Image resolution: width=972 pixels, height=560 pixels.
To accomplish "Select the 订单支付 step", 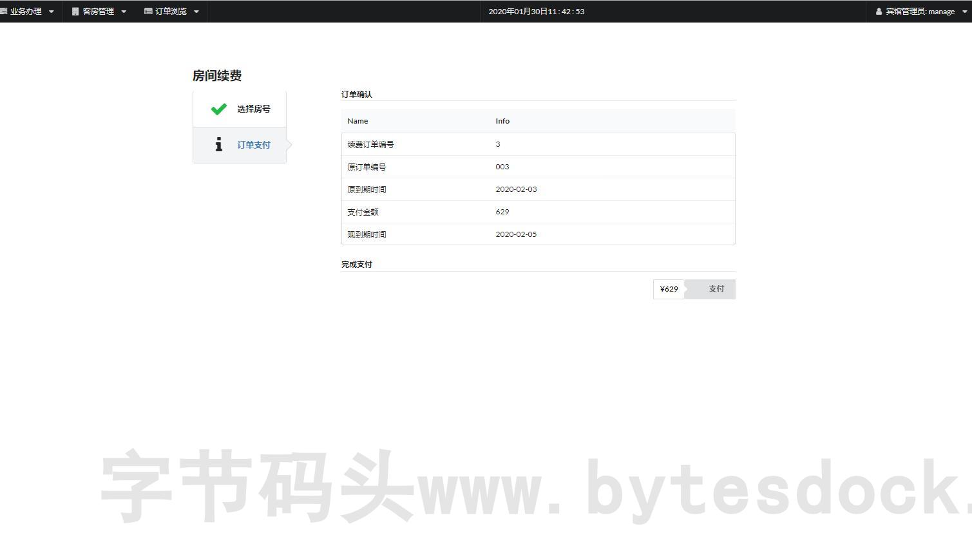I will tap(253, 144).
